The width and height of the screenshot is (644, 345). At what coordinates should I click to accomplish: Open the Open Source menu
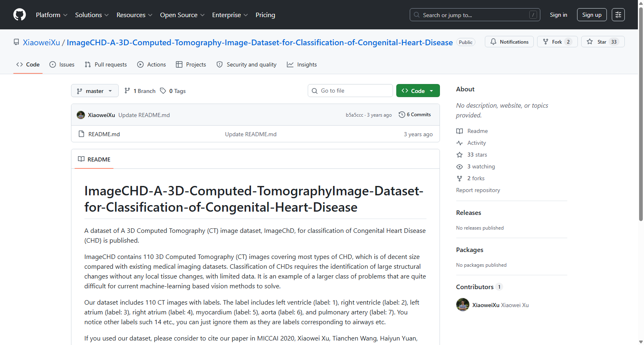coord(182,15)
